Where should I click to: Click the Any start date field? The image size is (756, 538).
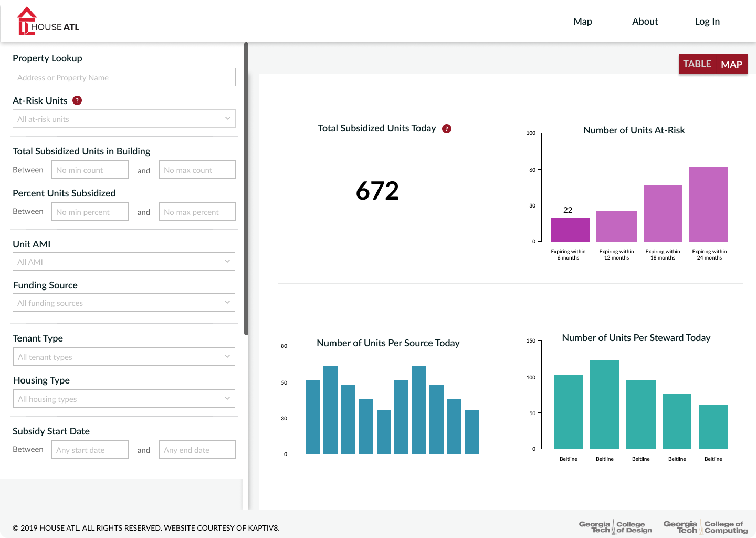tap(90, 450)
